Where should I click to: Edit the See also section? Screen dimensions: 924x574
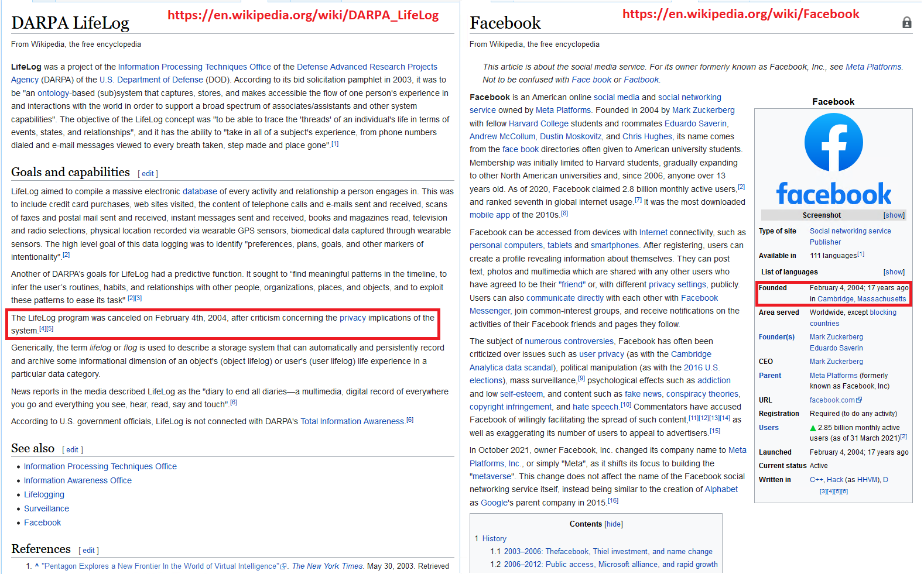click(73, 450)
